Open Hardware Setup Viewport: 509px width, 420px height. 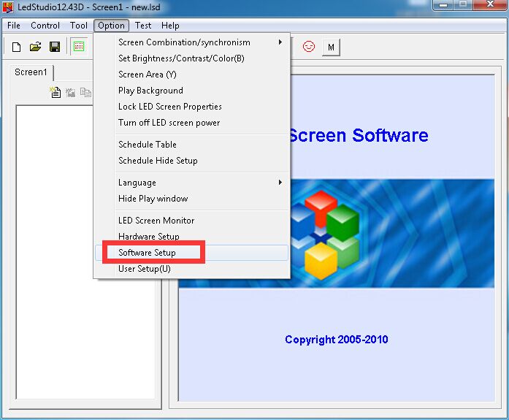pyautogui.click(x=191, y=236)
